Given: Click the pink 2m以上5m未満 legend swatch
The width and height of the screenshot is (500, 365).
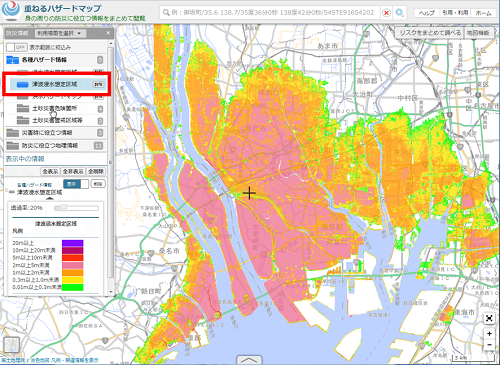Looking at the screenshot, I should click(73, 265).
